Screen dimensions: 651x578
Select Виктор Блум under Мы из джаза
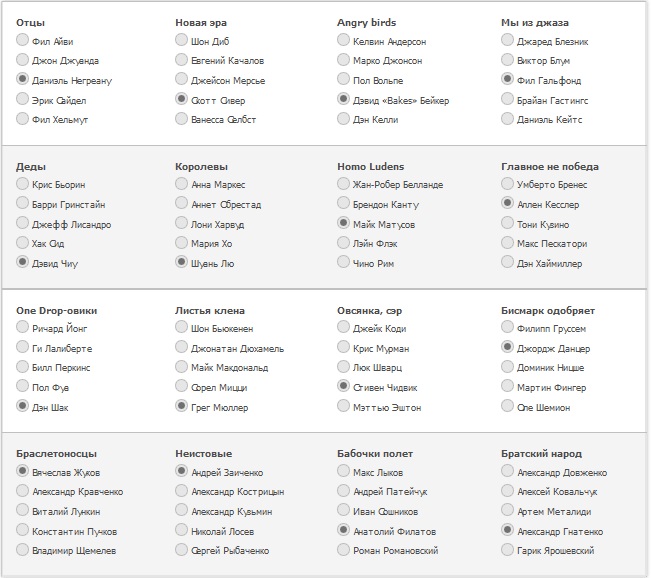[508, 61]
